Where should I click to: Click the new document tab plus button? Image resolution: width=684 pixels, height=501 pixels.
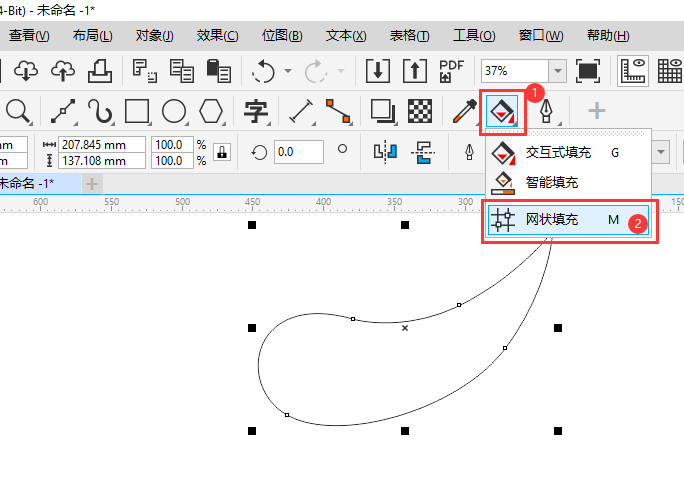(92, 184)
